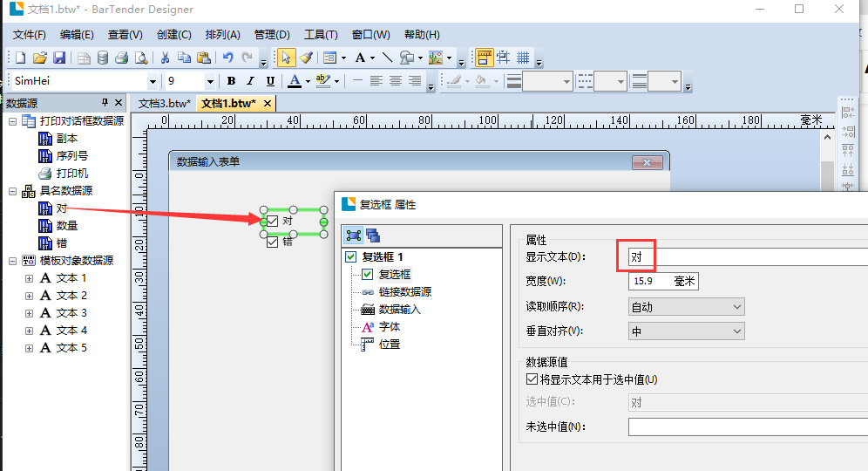The image size is (868, 471).
Task: Switch to the 文档3.btw tab
Action: pyautogui.click(x=164, y=103)
